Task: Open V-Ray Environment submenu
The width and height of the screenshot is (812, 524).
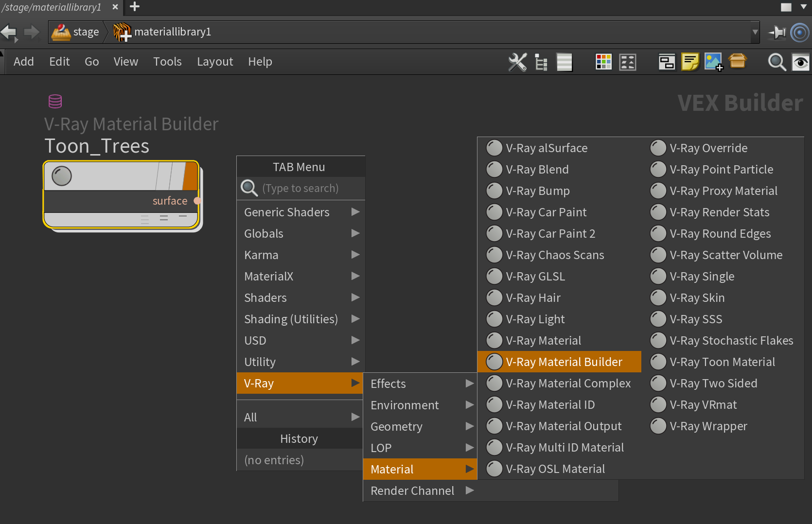Action: click(420, 405)
